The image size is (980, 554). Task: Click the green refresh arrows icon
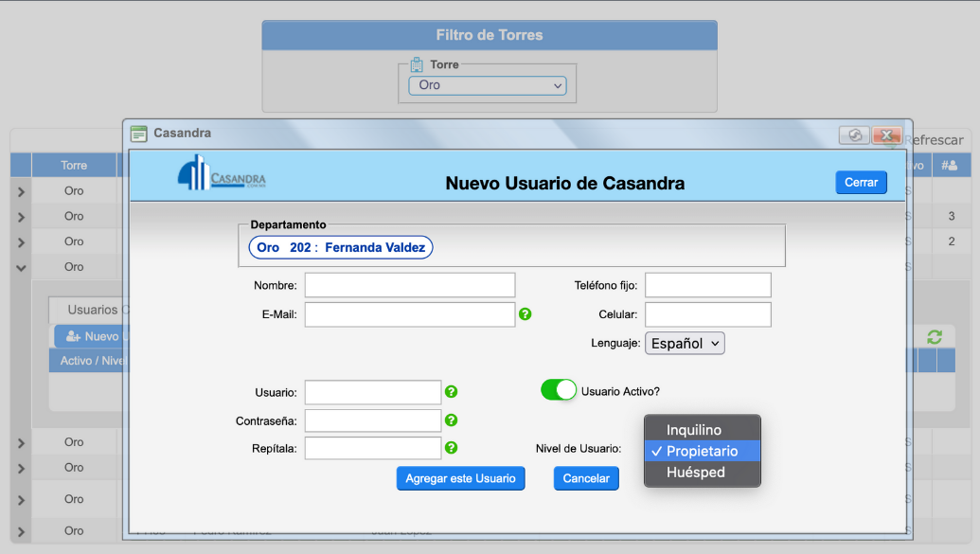[x=935, y=337]
